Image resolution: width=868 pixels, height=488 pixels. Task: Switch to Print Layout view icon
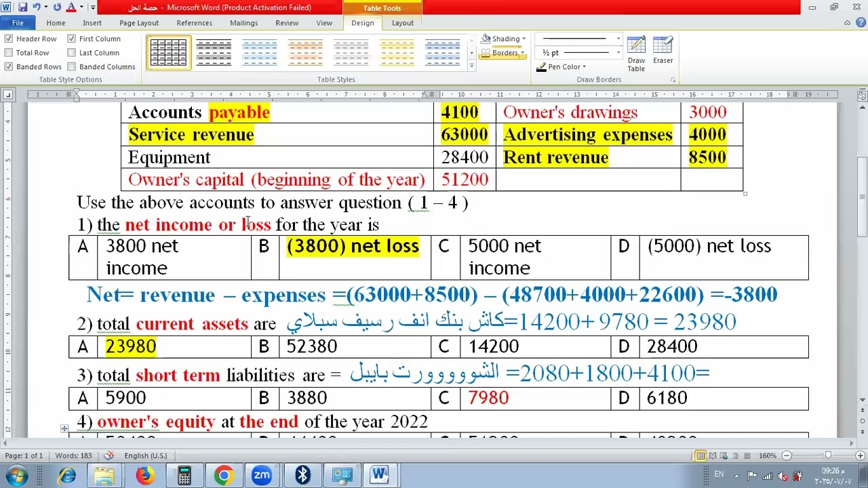tap(701, 455)
